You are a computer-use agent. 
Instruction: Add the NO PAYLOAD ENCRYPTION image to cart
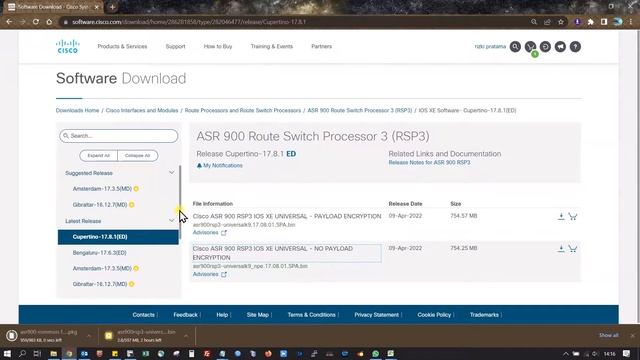573,249
